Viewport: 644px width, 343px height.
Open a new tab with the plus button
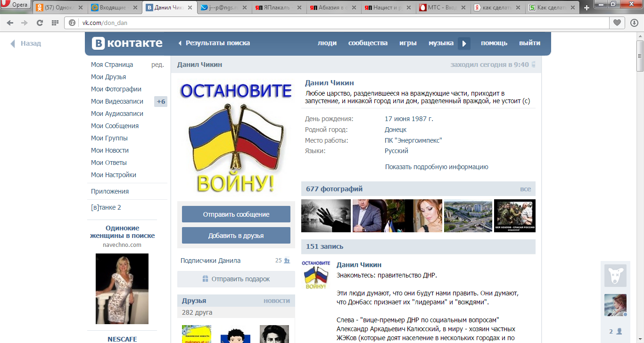pyautogui.click(x=586, y=8)
